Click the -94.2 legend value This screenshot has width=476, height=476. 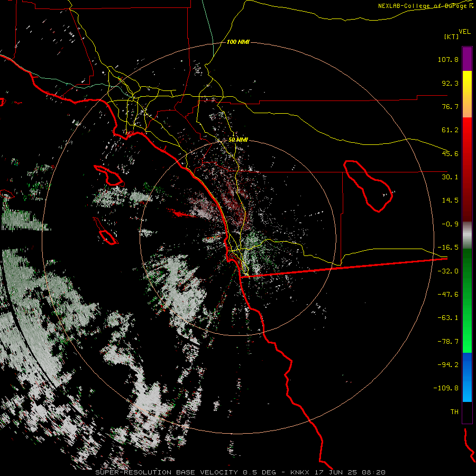(x=448, y=364)
